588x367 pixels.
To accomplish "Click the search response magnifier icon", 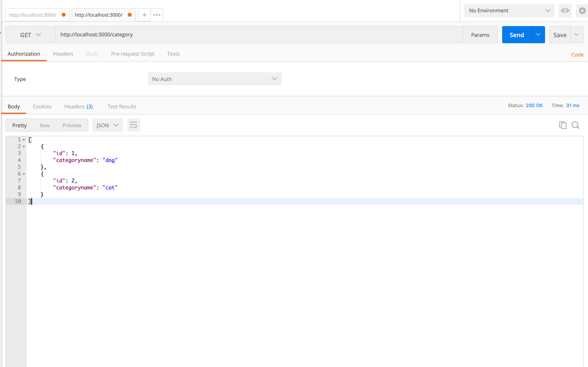I will point(575,125).
